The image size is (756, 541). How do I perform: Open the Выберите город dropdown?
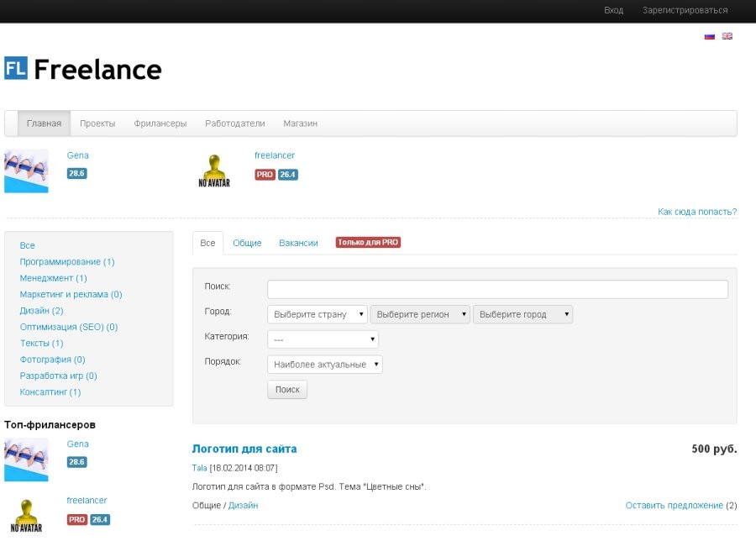(522, 314)
